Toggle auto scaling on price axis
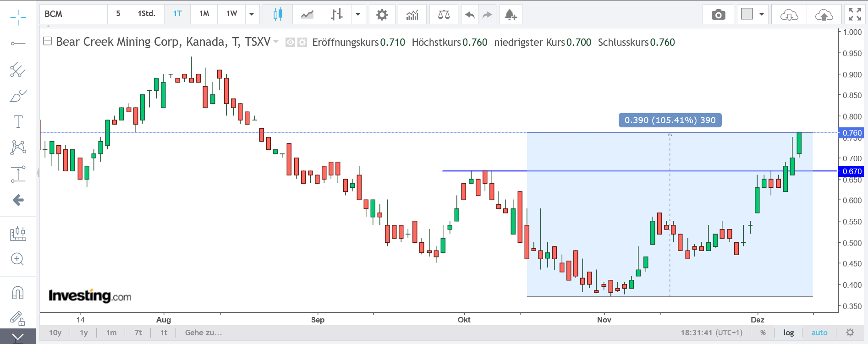Screen dimensions: 868x344 point(819,333)
